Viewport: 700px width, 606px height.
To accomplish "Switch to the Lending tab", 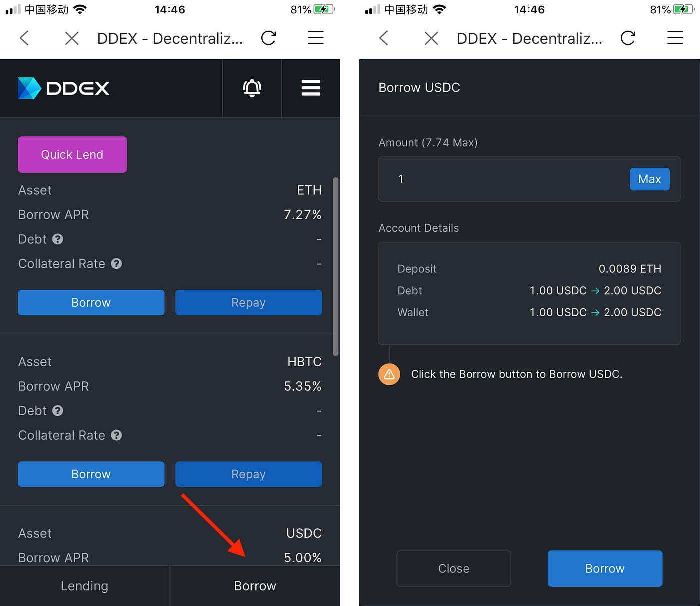I will pyautogui.click(x=84, y=586).
